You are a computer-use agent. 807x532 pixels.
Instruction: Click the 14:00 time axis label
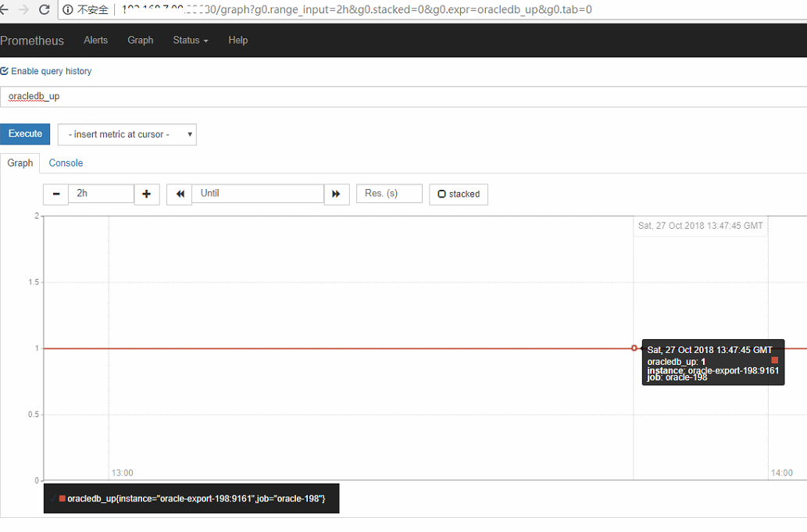tap(782, 473)
